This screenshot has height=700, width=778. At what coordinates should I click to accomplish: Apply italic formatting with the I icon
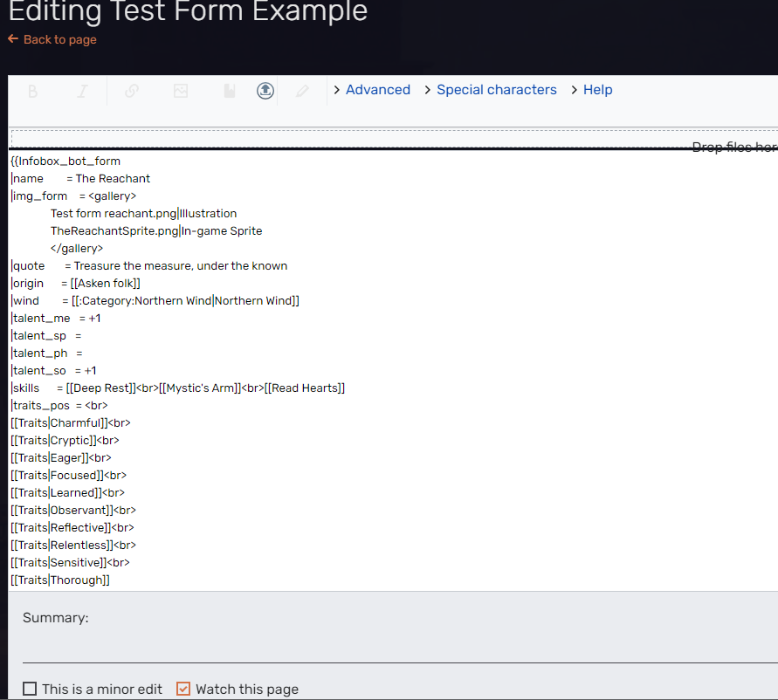point(81,90)
